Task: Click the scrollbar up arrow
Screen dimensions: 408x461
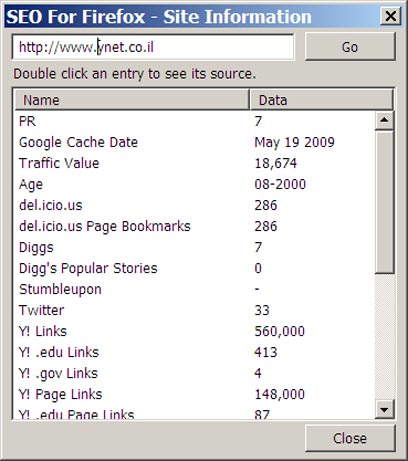Action: click(384, 120)
